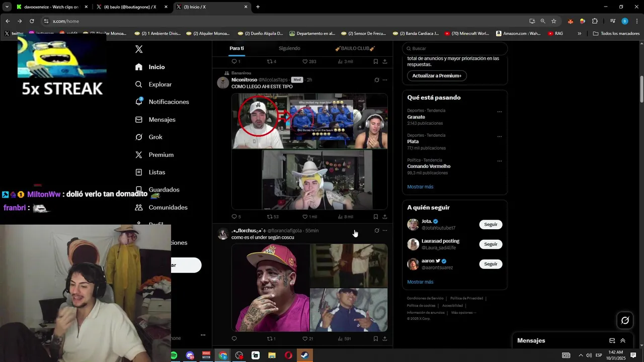Open Grok explain icon on florchus's post
644x362 pixels.
click(x=376, y=231)
